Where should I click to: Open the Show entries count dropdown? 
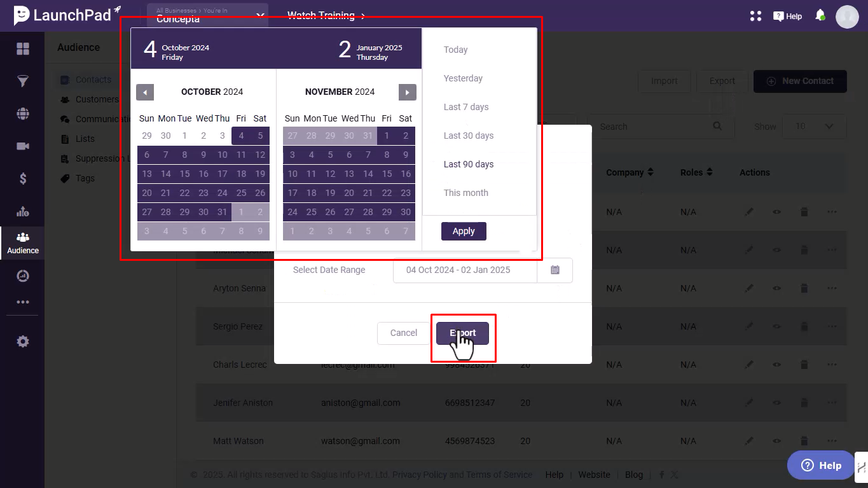[x=815, y=127]
